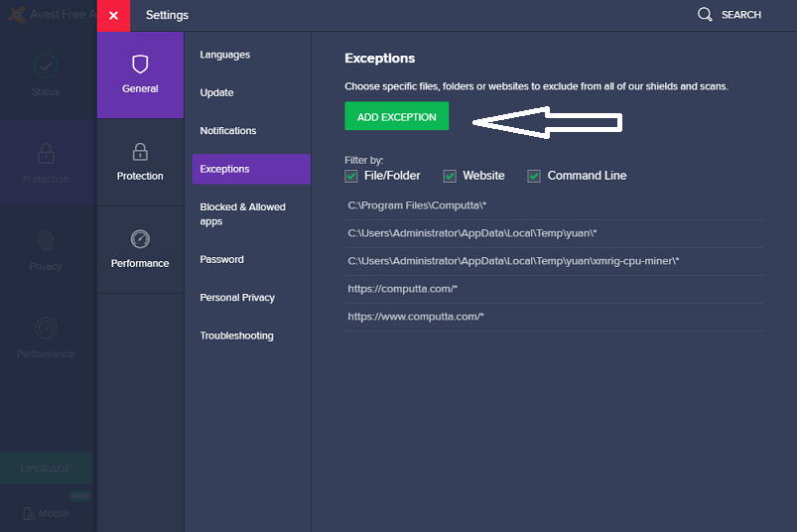Click the Status checkmark icon in main window
The image size is (797, 532).
click(x=46, y=66)
